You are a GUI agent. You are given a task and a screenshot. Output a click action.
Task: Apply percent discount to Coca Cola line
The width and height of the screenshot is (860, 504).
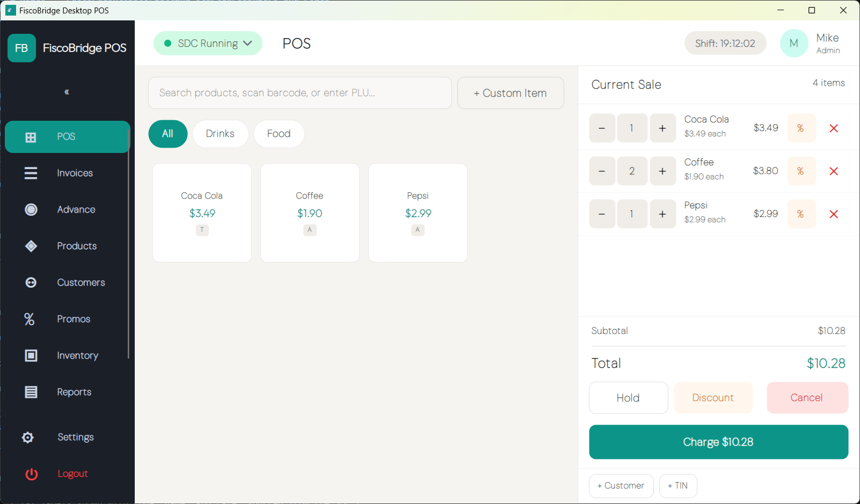[801, 128]
